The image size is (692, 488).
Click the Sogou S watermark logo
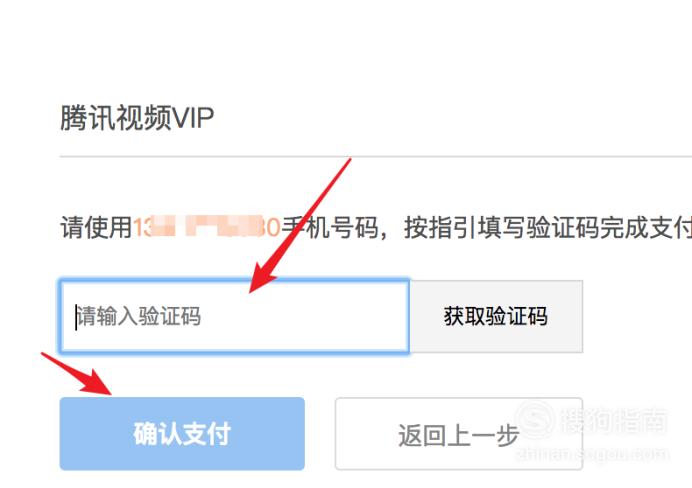[535, 419]
